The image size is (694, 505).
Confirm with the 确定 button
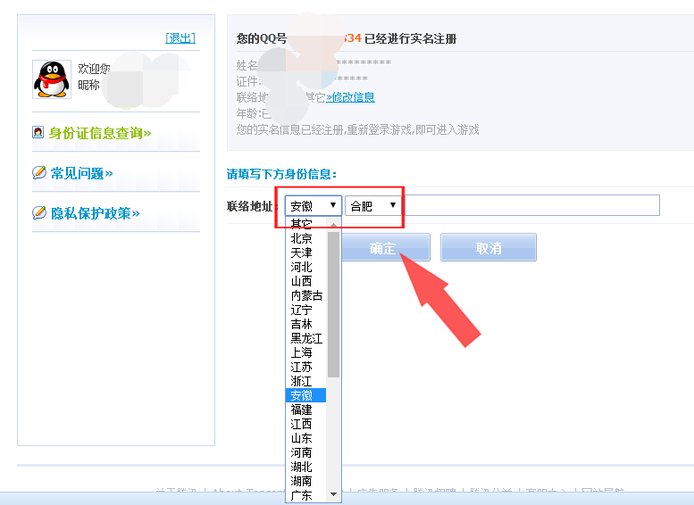(383, 248)
